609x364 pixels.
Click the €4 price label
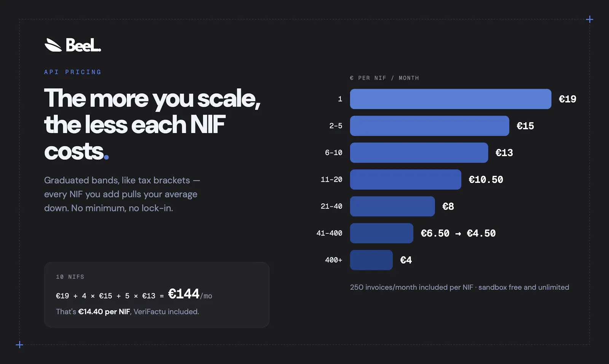pyautogui.click(x=406, y=260)
